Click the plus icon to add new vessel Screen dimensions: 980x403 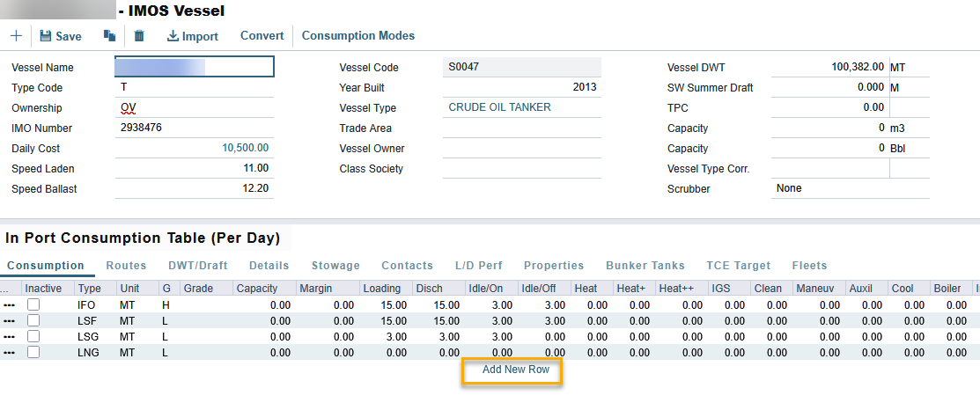16,36
